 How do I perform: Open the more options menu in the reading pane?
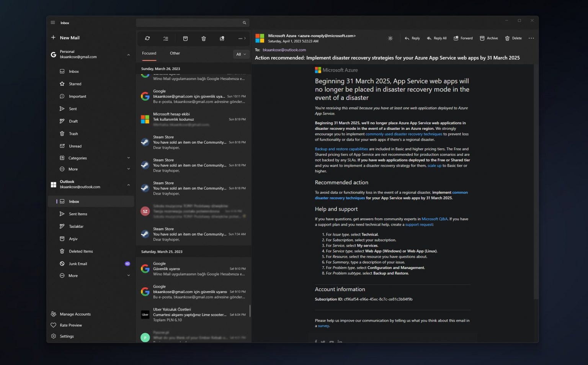[x=531, y=38]
